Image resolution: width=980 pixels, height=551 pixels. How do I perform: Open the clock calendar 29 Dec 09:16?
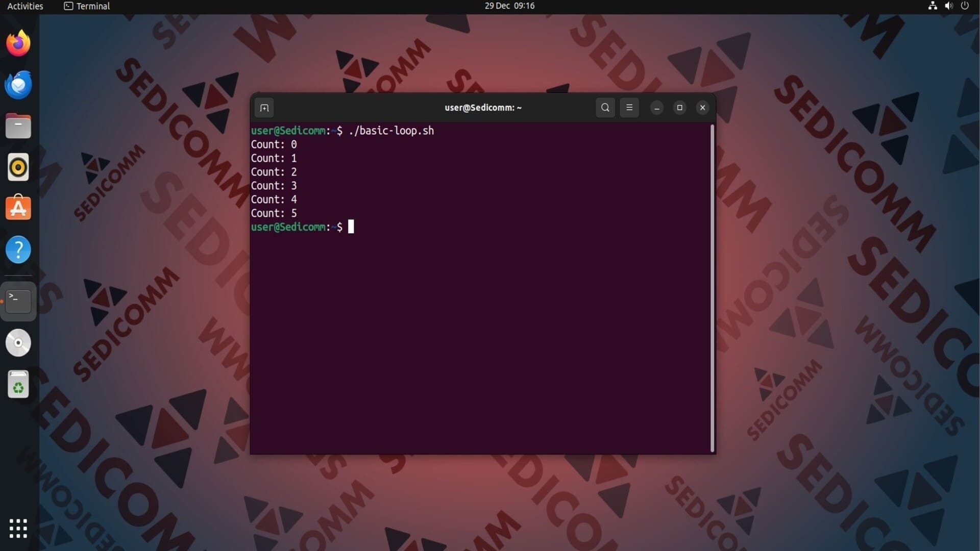509,6
